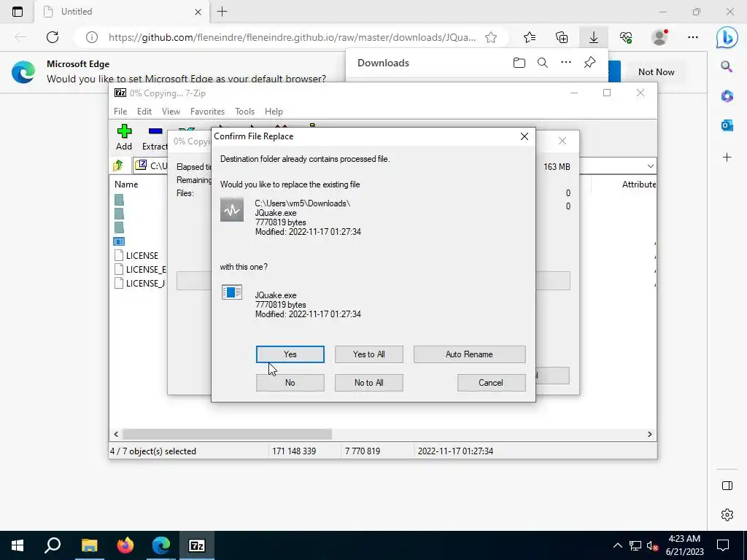Open Microsoft 365 sidebar icon

coord(727,96)
